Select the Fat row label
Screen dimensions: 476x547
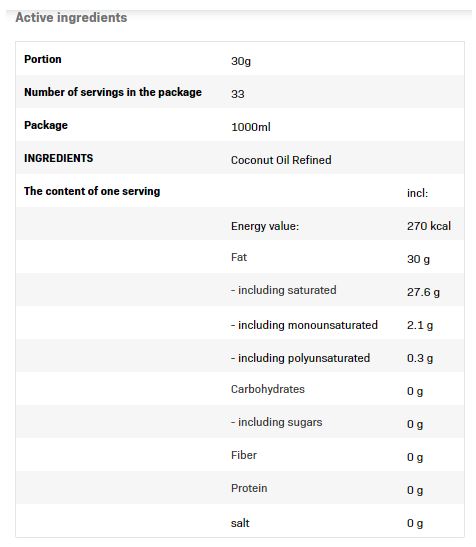click(239, 257)
